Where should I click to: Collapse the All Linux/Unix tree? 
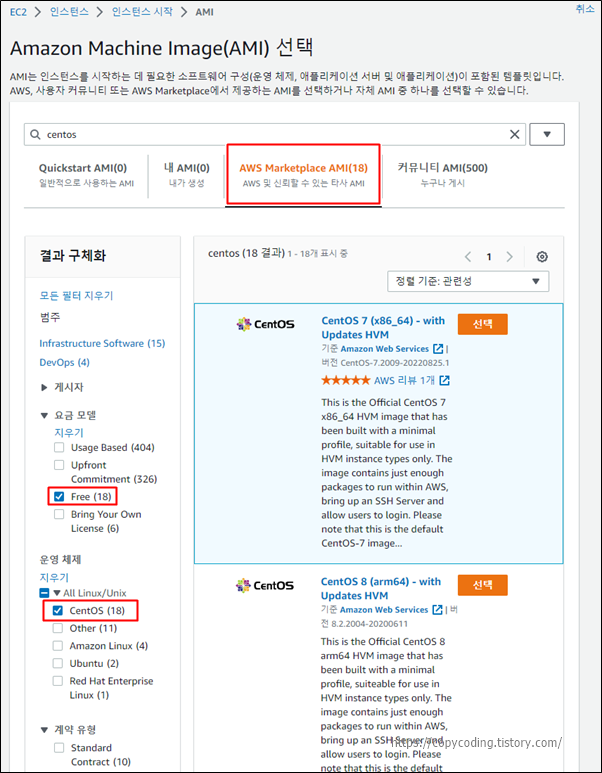56,593
